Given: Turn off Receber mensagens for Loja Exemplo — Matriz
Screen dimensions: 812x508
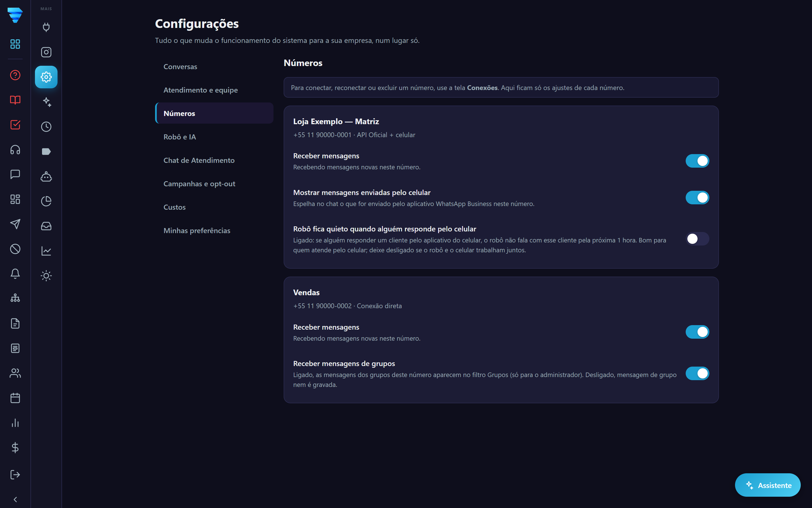Looking at the screenshot, I should tap(697, 161).
